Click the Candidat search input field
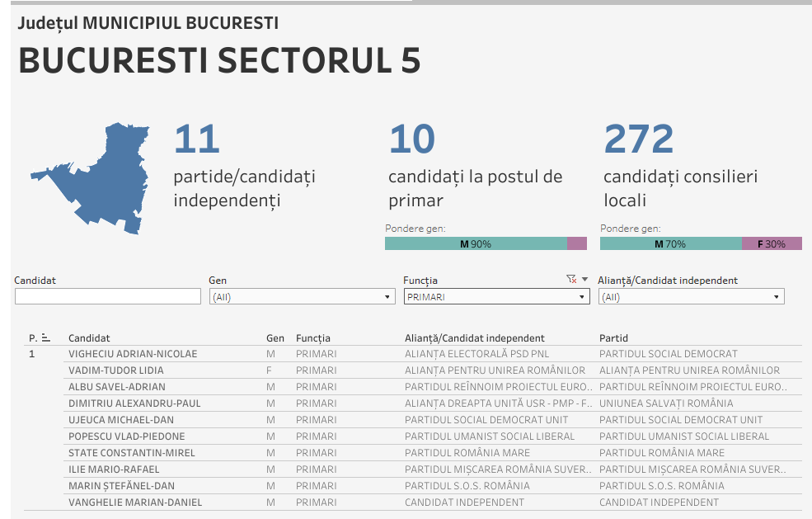Screen dimensions: 812x519 [108, 297]
